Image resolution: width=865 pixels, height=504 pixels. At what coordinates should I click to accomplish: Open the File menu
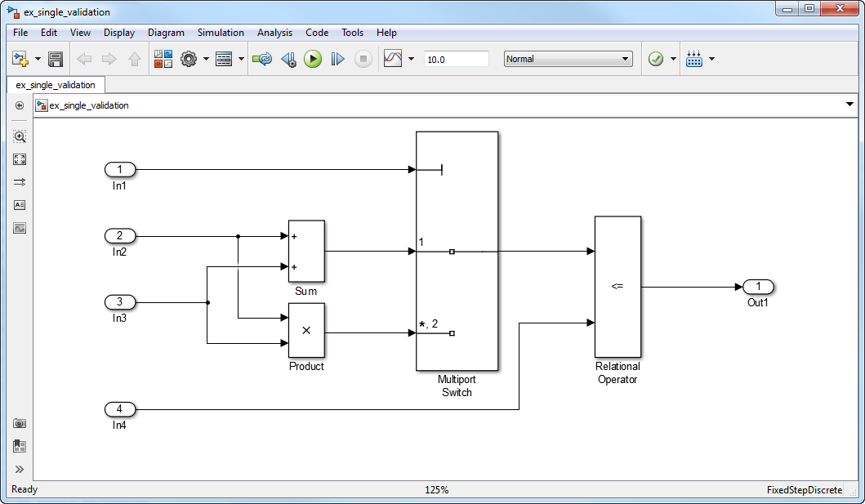(x=20, y=33)
